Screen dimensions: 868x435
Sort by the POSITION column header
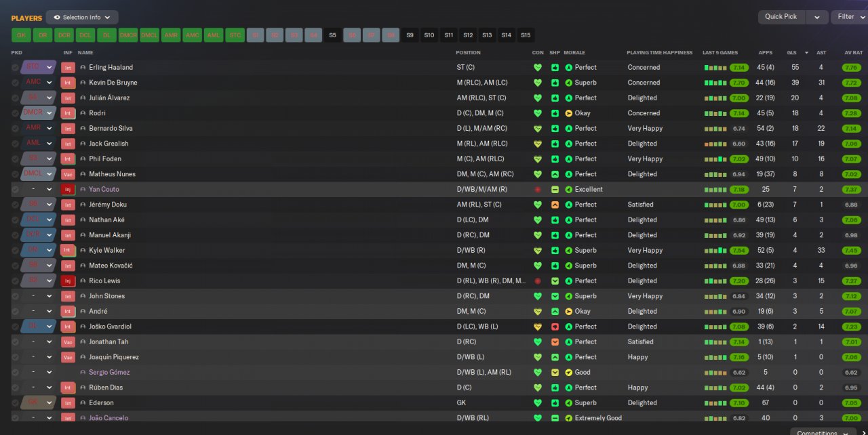469,52
